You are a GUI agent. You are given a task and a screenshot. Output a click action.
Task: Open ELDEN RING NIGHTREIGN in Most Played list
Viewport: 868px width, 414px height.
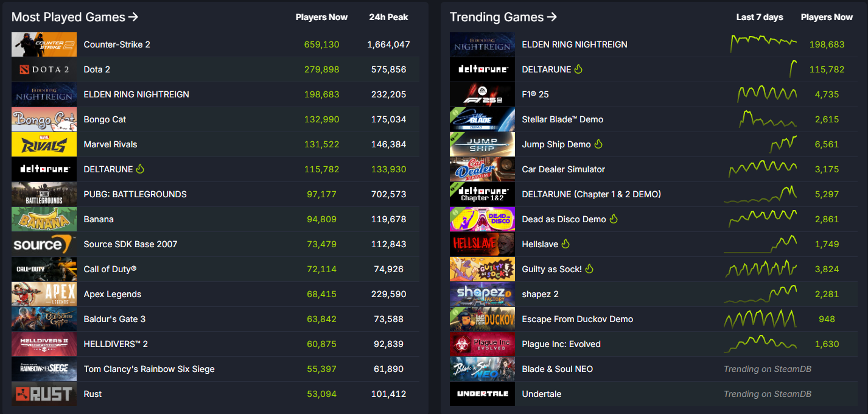pyautogui.click(x=136, y=94)
